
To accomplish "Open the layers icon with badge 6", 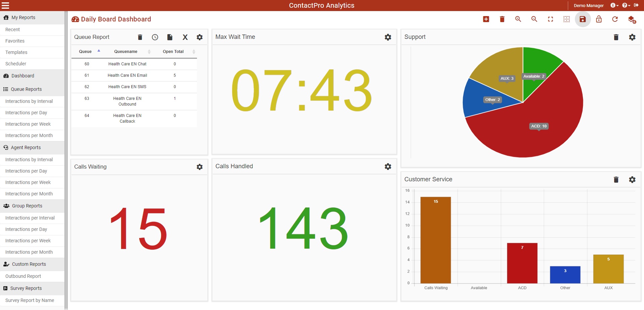I will point(632,19).
